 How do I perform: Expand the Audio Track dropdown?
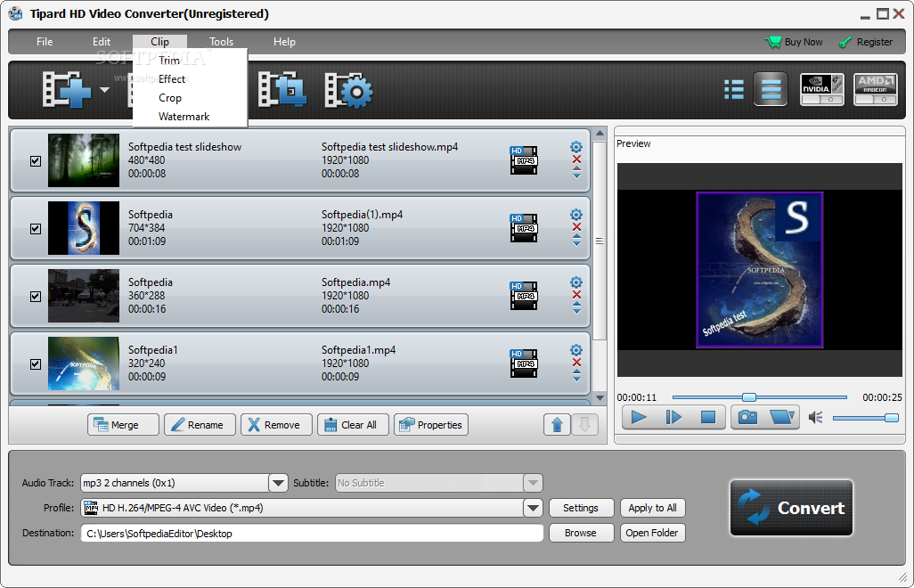(278, 483)
